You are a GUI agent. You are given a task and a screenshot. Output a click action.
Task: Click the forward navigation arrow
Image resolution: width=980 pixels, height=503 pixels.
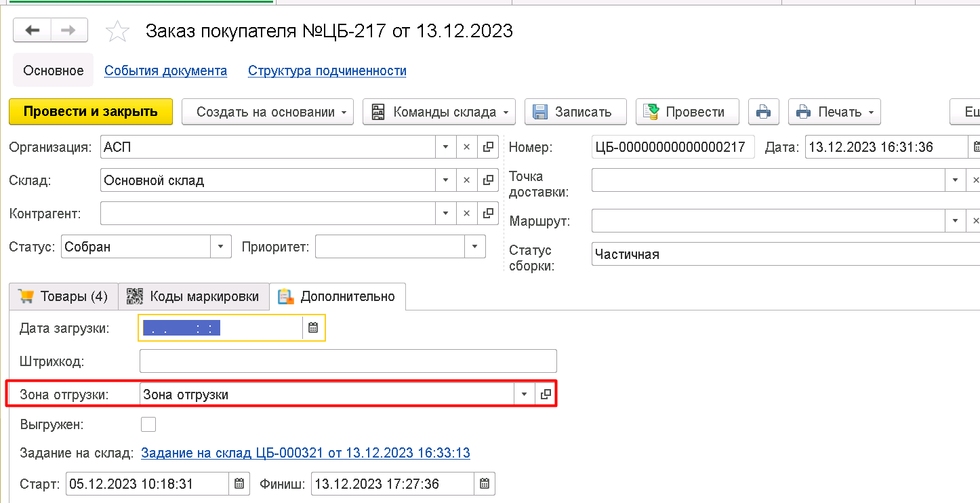point(68,31)
